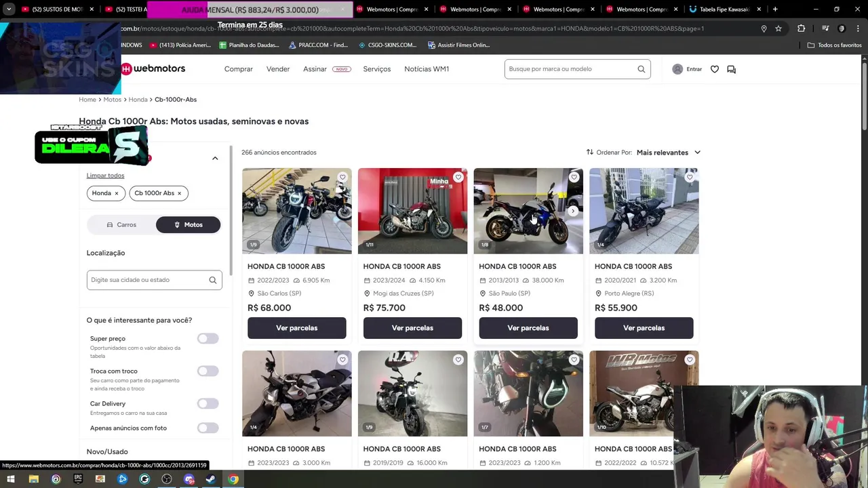Image resolution: width=868 pixels, height=488 pixels.
Task: Click the Chrome icon in the taskbar
Action: pos(233,479)
